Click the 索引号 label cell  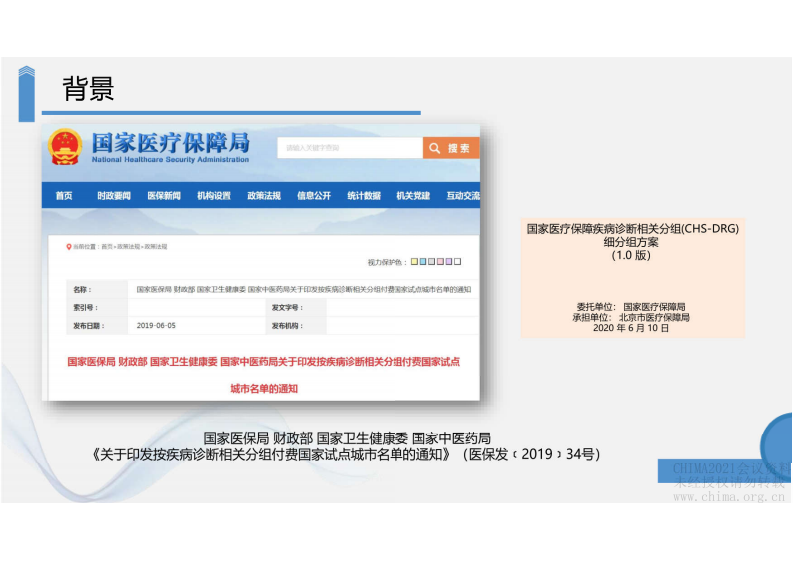[97, 308]
